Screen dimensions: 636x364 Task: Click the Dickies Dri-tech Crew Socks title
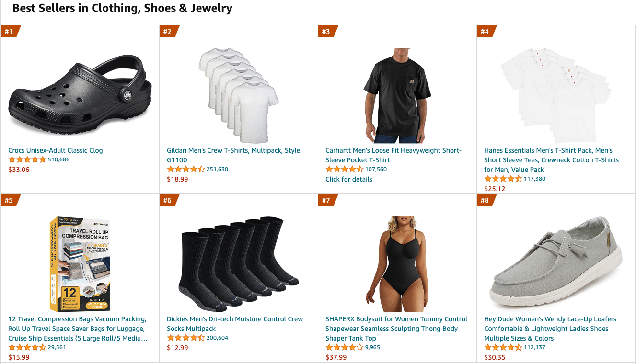tap(235, 324)
